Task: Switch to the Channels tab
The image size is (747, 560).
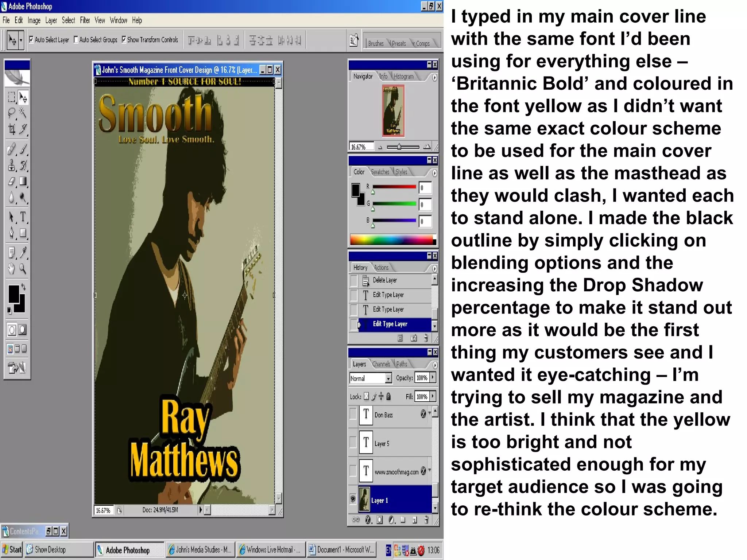Action: click(x=381, y=364)
